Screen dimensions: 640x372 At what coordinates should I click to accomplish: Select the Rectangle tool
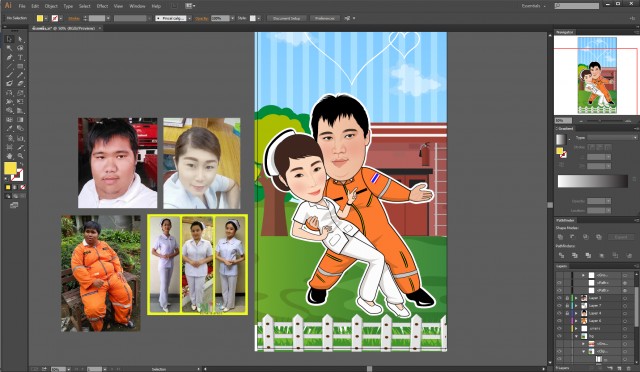(x=20, y=66)
